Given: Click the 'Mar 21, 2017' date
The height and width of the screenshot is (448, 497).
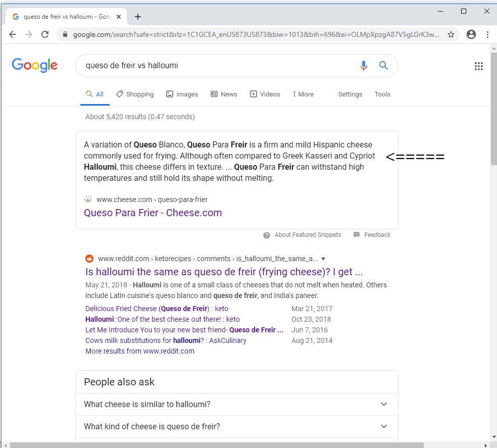Looking at the screenshot, I should pyautogui.click(x=312, y=309).
